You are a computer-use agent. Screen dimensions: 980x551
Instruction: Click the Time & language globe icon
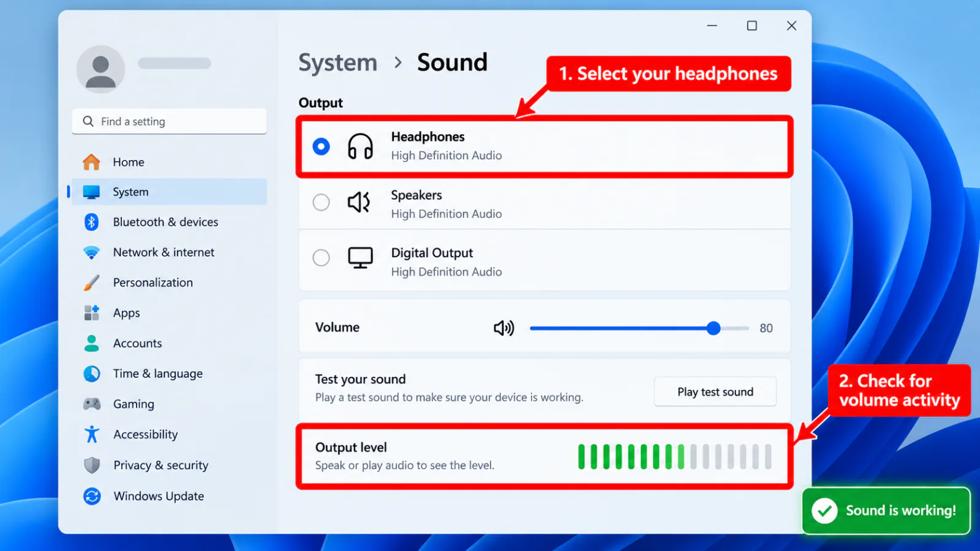coord(91,373)
